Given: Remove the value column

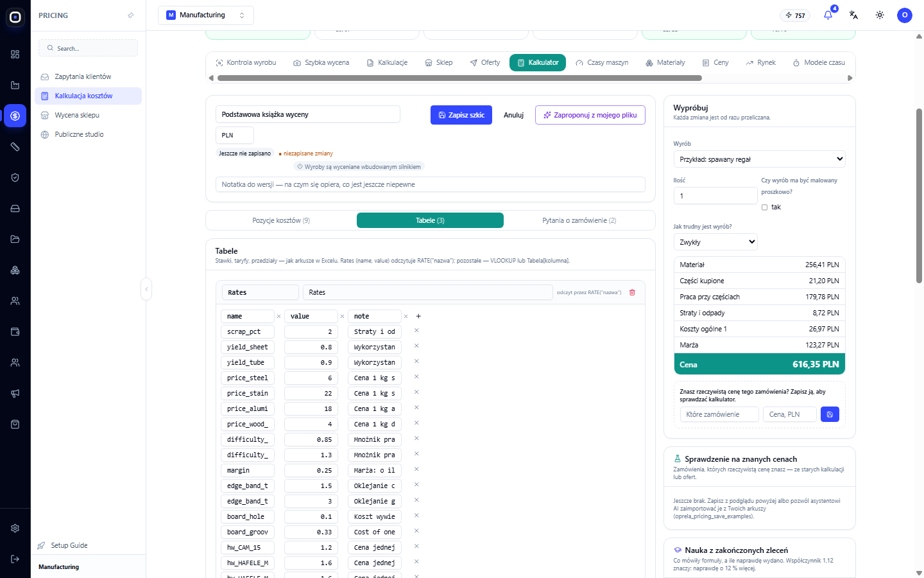Looking at the screenshot, I should coord(342,316).
